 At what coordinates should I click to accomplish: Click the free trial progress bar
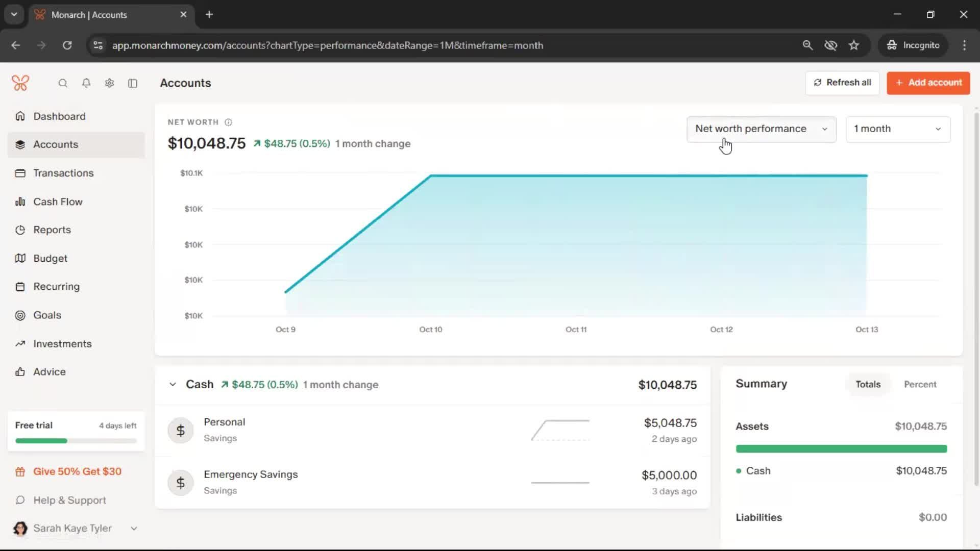click(x=76, y=441)
